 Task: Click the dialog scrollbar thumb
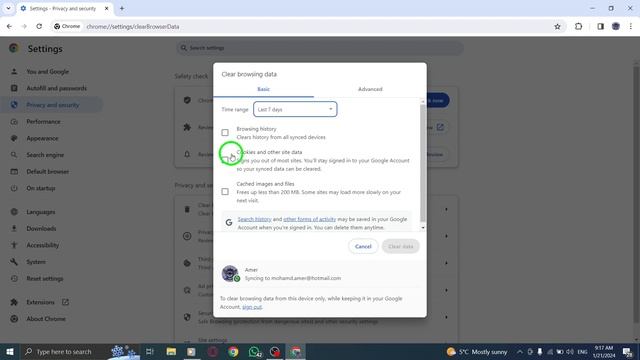[423, 163]
